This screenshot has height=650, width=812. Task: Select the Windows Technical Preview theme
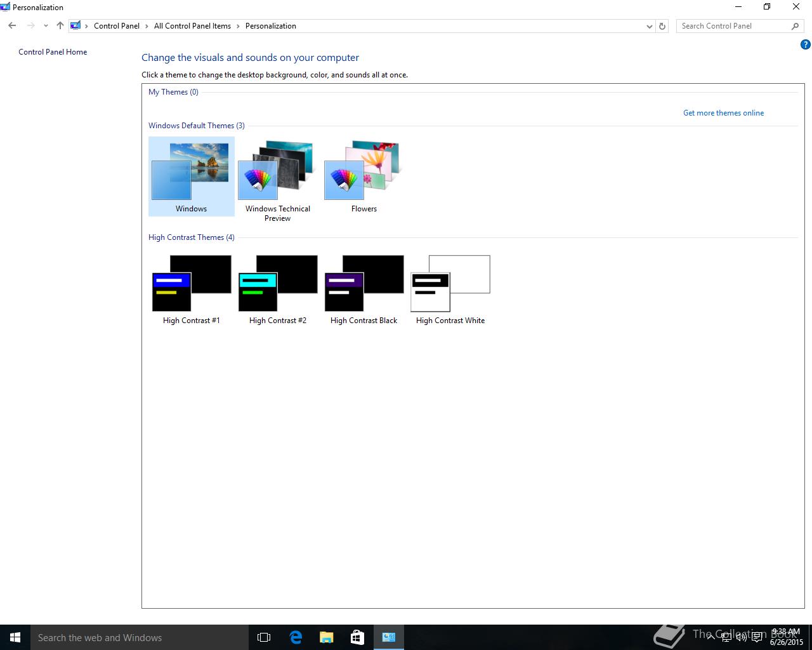pos(277,180)
